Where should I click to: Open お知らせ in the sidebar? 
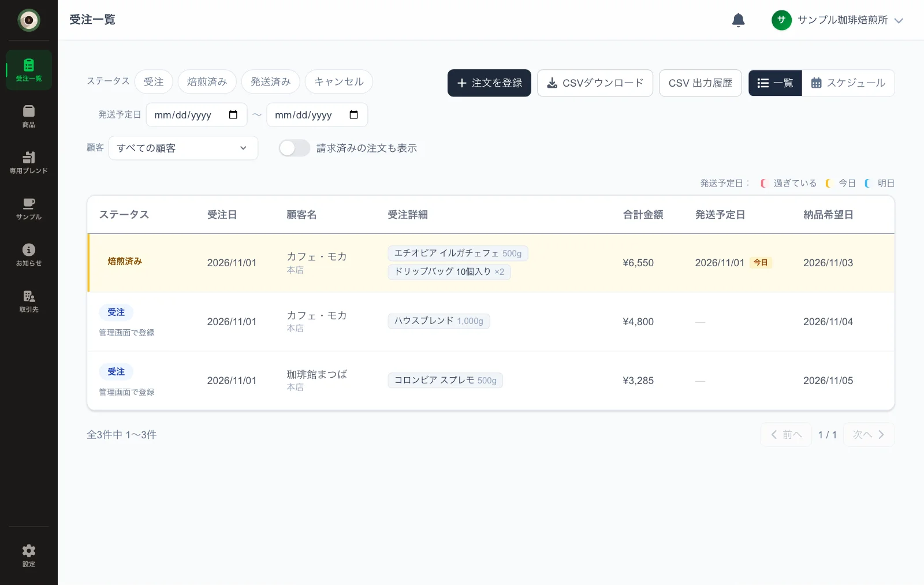pyautogui.click(x=29, y=255)
